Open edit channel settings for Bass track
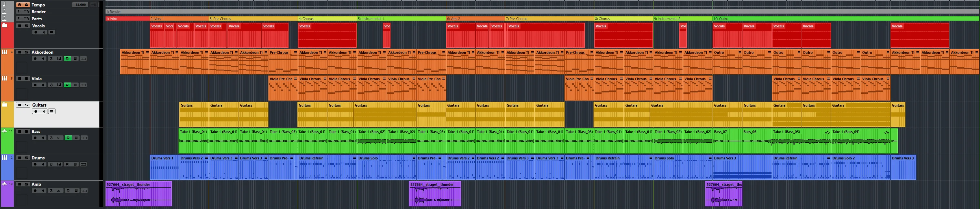 coord(51,138)
